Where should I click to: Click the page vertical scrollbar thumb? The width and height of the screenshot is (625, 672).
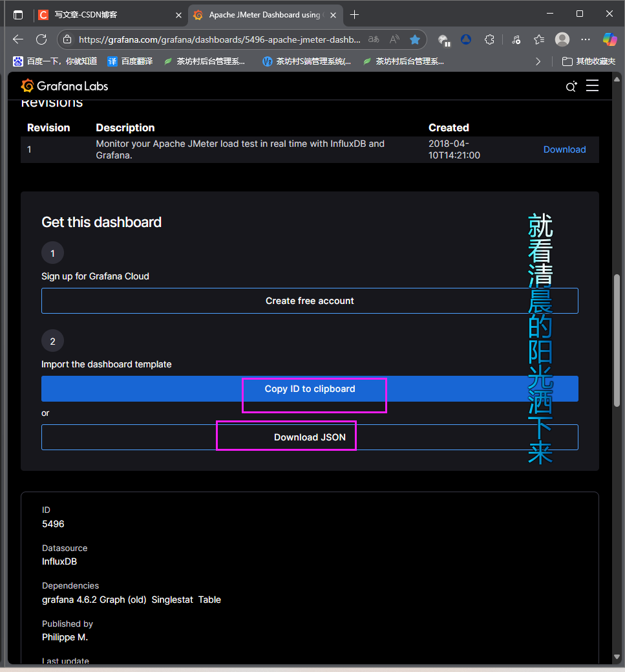point(617,341)
